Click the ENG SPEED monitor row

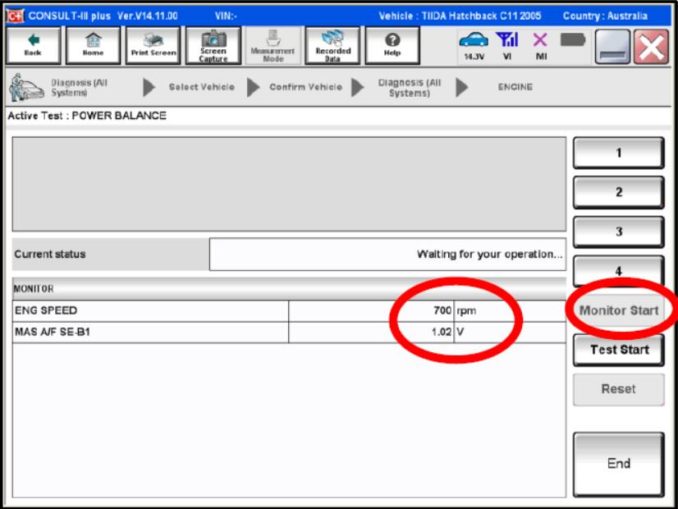point(150,311)
